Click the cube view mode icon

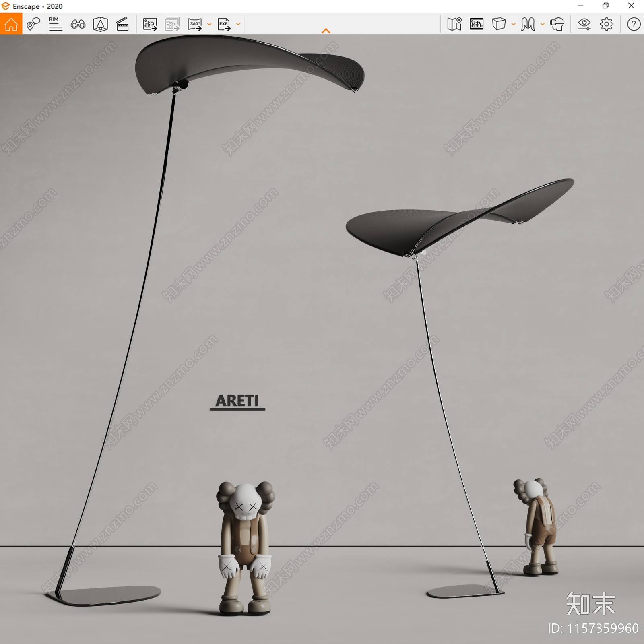[499, 24]
